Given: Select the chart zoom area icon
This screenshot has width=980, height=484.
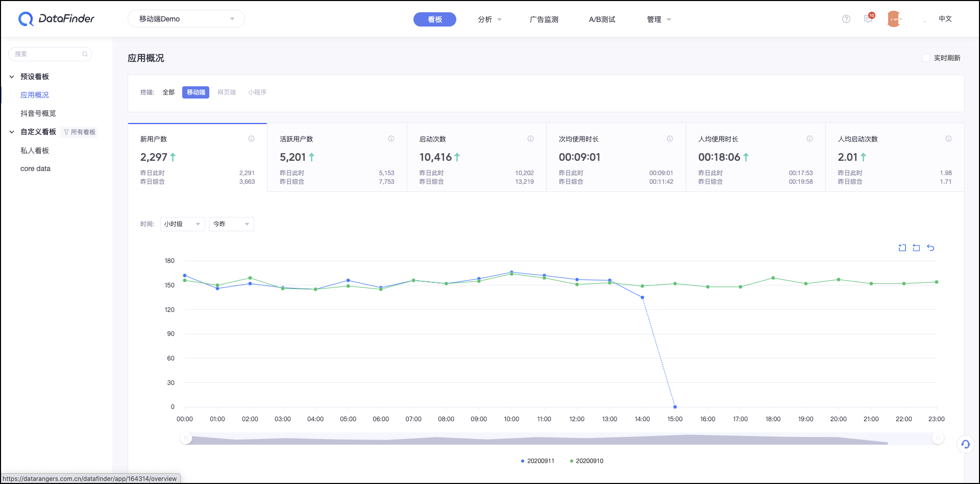Looking at the screenshot, I should 902,248.
